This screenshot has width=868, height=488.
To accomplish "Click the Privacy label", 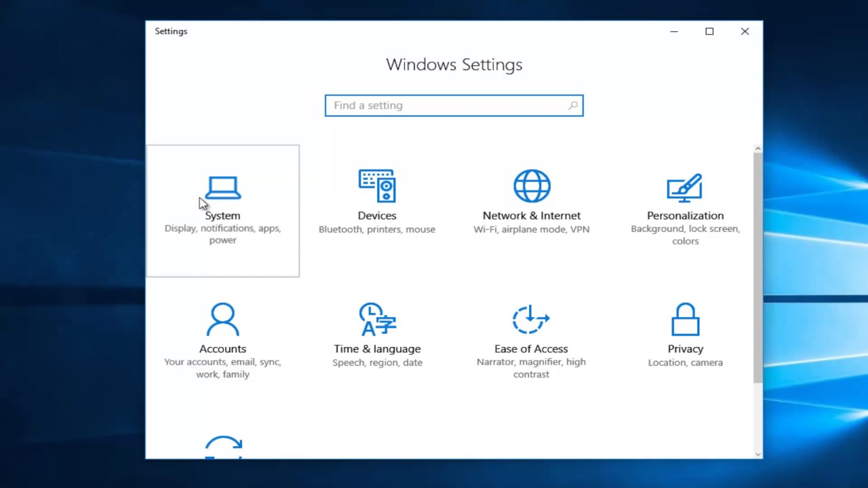I will 685,349.
